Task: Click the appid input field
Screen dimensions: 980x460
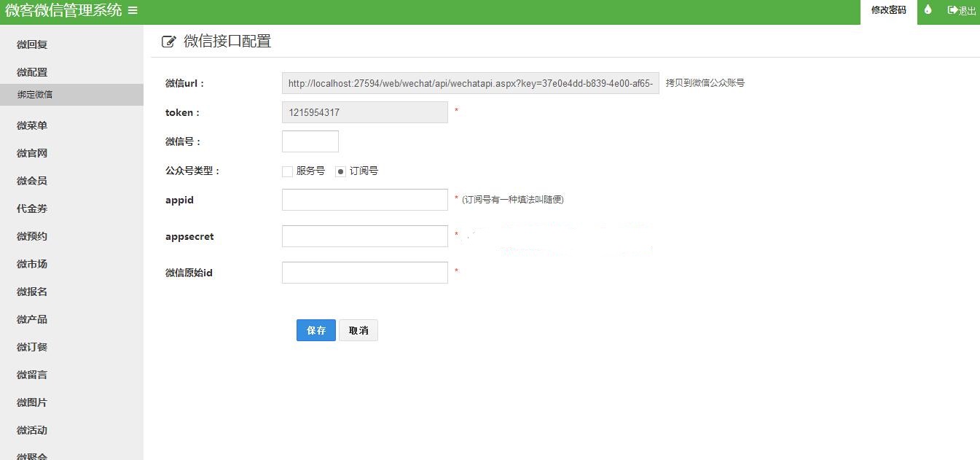Action: point(364,200)
